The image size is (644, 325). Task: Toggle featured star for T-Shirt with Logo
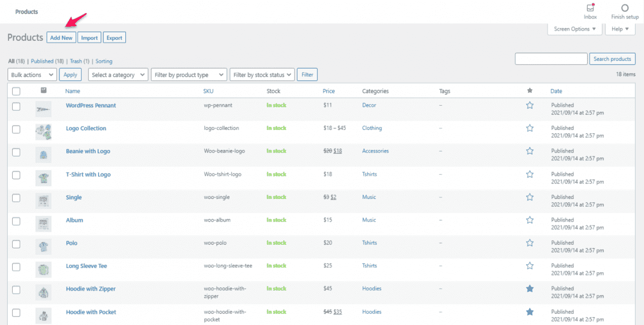click(530, 174)
